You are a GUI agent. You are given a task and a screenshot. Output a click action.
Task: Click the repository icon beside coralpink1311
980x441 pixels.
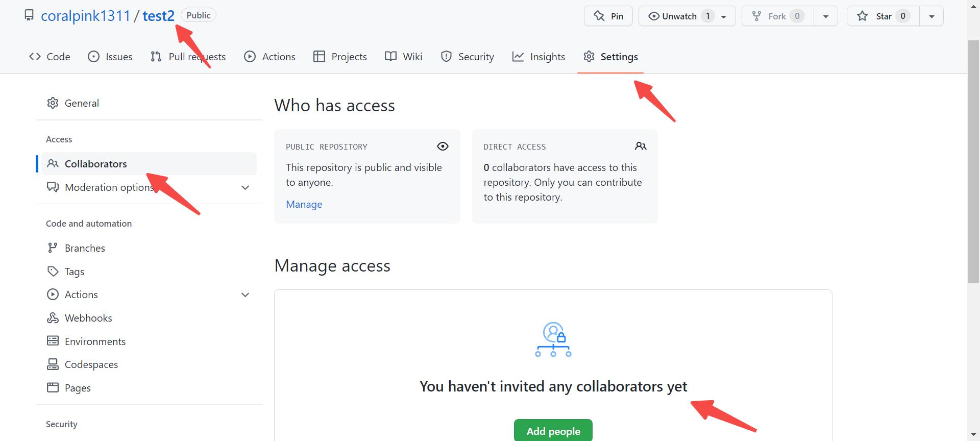click(x=29, y=15)
